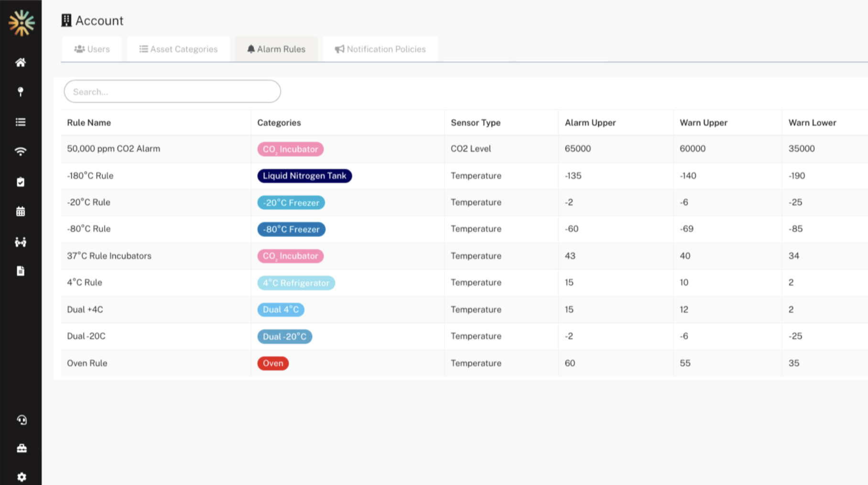Screen dimensions: 868x485
Task: Click the Warn Upper column header
Action: click(704, 122)
